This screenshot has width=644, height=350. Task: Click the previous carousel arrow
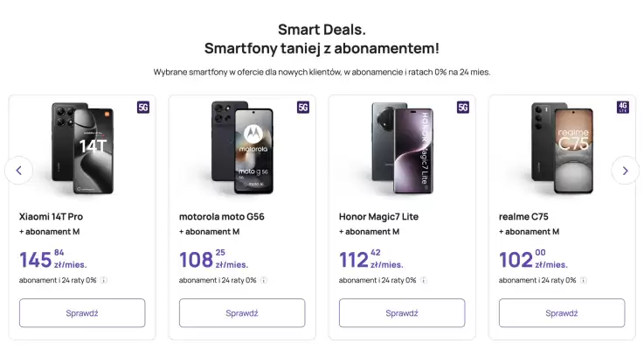click(x=19, y=170)
